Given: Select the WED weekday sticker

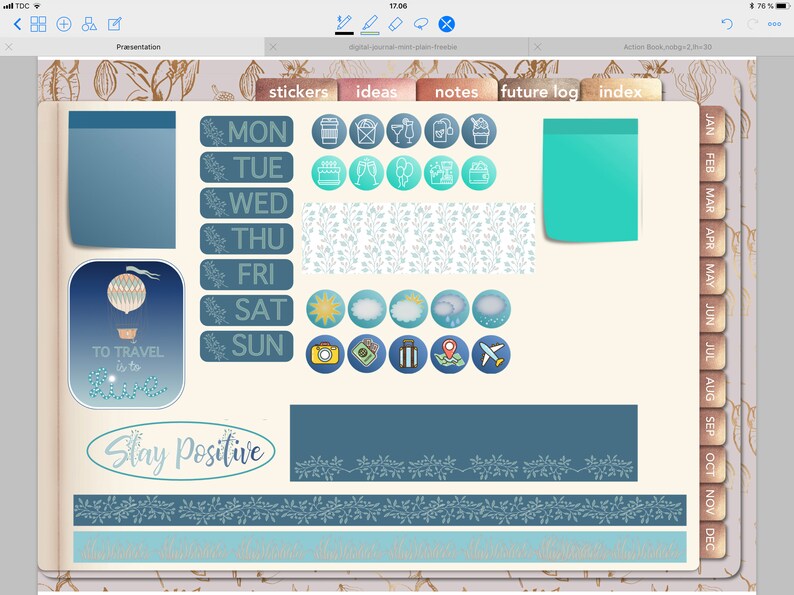Looking at the screenshot, I should [247, 203].
